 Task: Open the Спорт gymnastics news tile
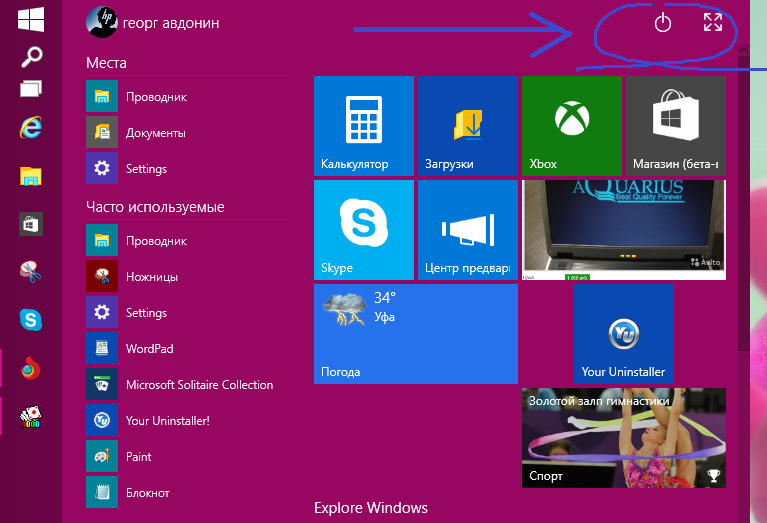point(624,438)
